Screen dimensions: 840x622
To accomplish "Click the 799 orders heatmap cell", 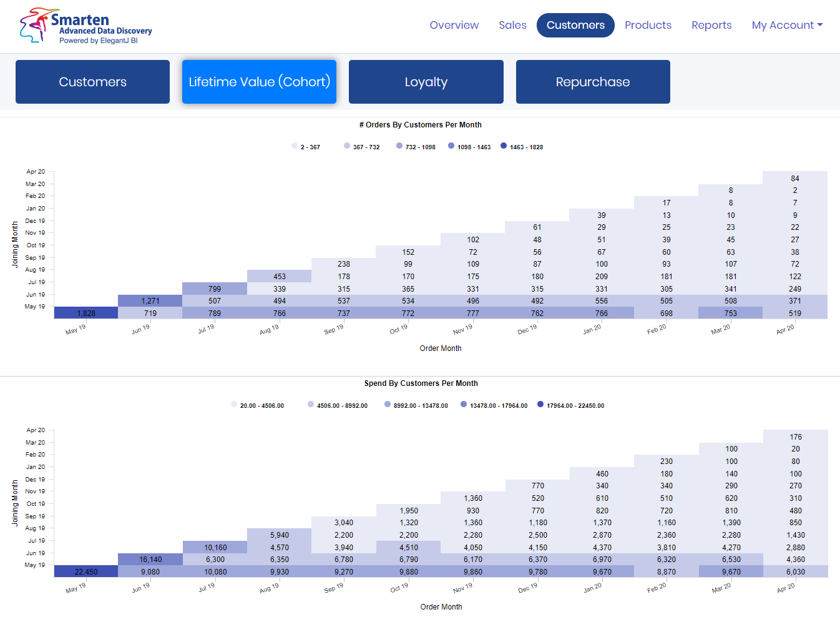I will click(215, 289).
